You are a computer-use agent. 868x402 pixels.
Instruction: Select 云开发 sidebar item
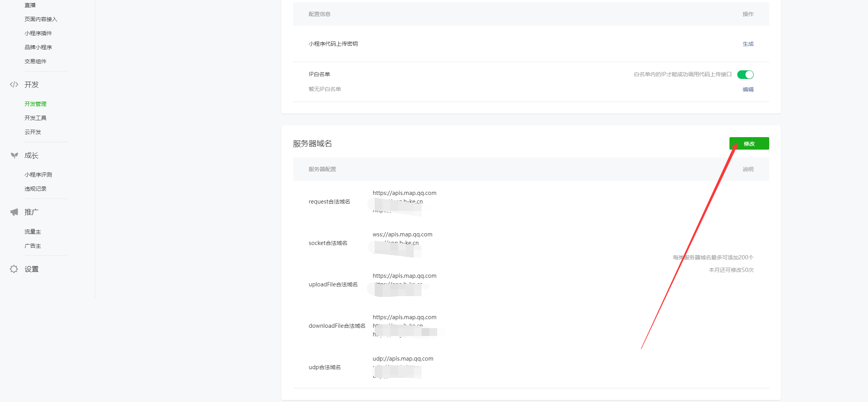[33, 132]
